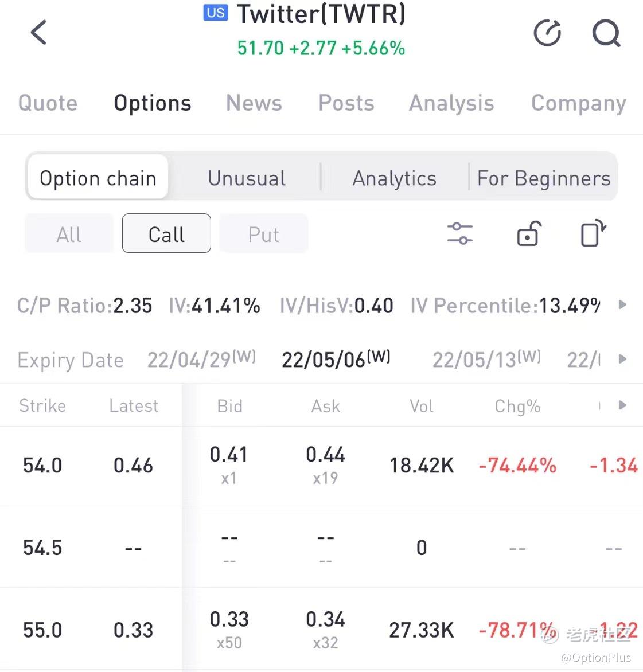Select the 22/05/13 expiry date

click(x=486, y=360)
